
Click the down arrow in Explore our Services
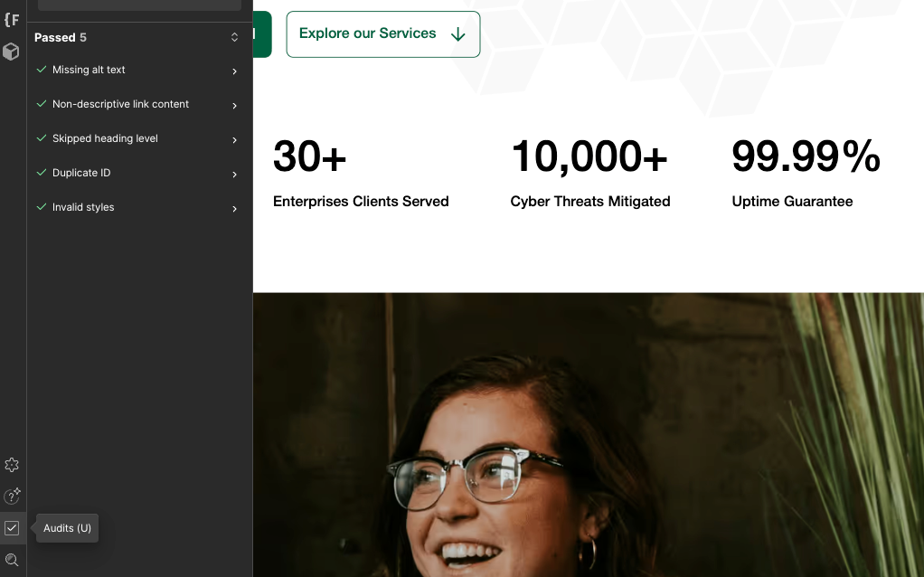[457, 34]
